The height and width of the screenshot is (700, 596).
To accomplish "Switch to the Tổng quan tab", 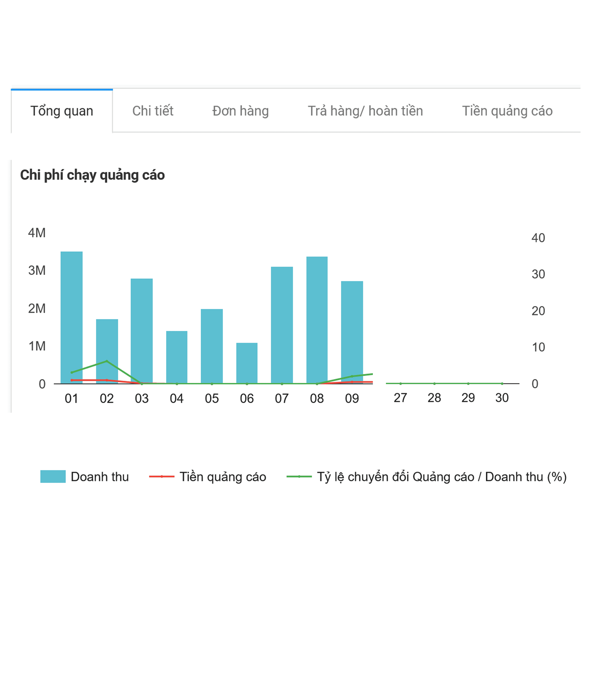I will pos(61,111).
